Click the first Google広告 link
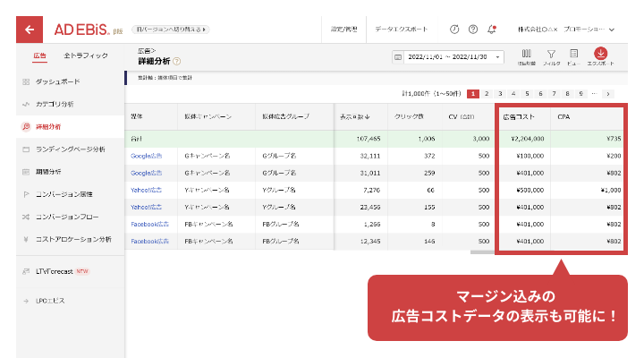Viewport: 644px width, 358px height. click(x=148, y=156)
